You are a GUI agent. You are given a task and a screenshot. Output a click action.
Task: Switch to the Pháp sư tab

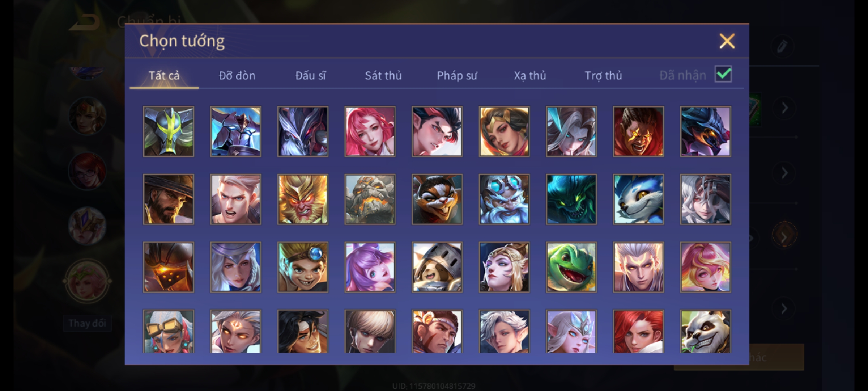(457, 75)
